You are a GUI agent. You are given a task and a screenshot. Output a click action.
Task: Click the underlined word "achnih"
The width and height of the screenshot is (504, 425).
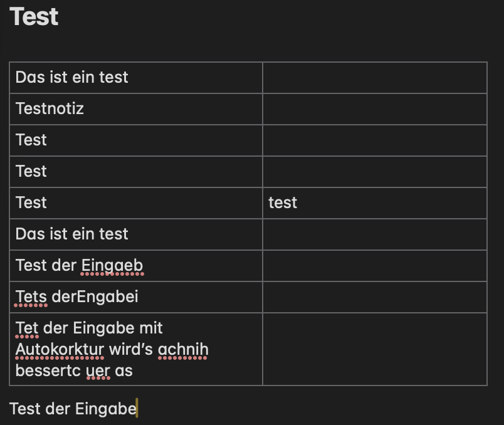coord(183,349)
